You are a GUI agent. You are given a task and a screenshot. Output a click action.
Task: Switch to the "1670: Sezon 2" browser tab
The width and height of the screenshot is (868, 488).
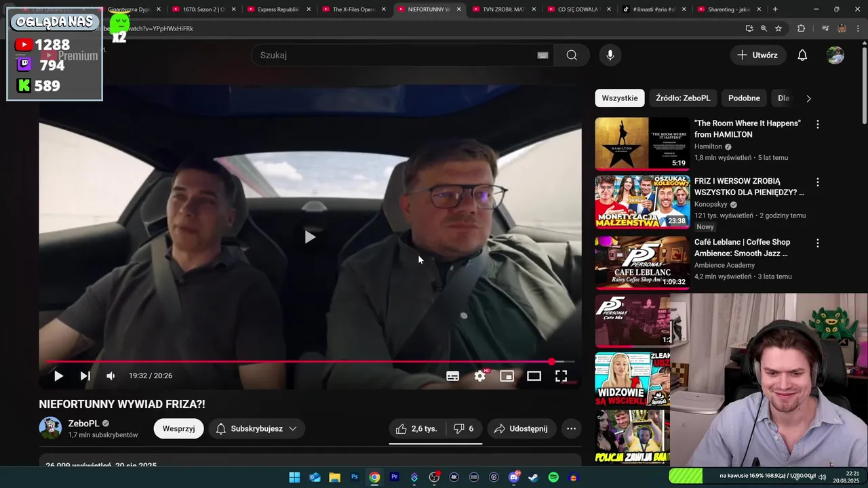pyautogui.click(x=203, y=9)
